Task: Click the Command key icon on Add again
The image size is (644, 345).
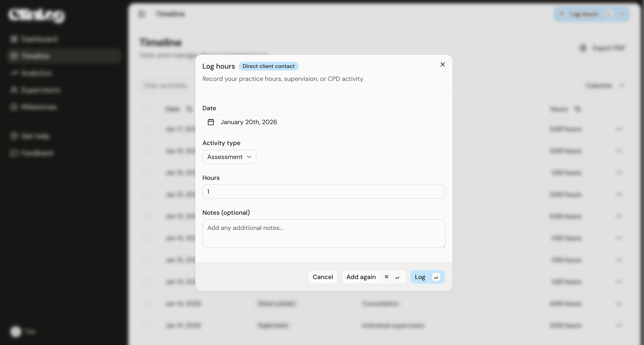Action: (386, 277)
